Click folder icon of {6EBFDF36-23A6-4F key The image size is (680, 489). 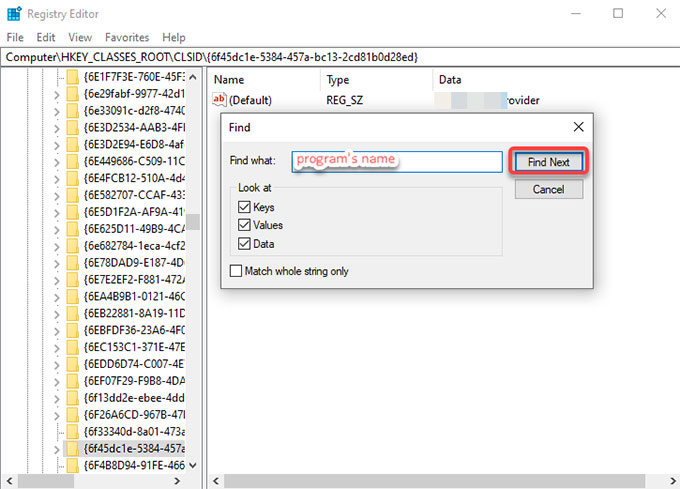click(72, 330)
